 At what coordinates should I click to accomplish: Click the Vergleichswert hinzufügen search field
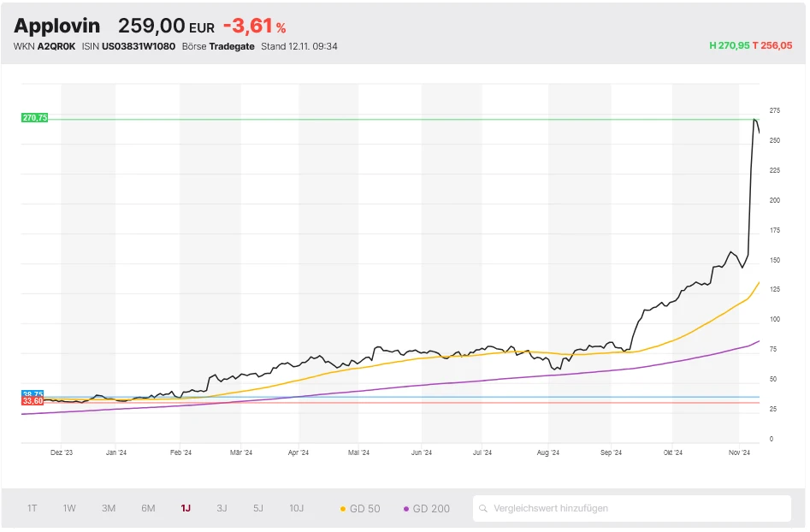(x=633, y=508)
